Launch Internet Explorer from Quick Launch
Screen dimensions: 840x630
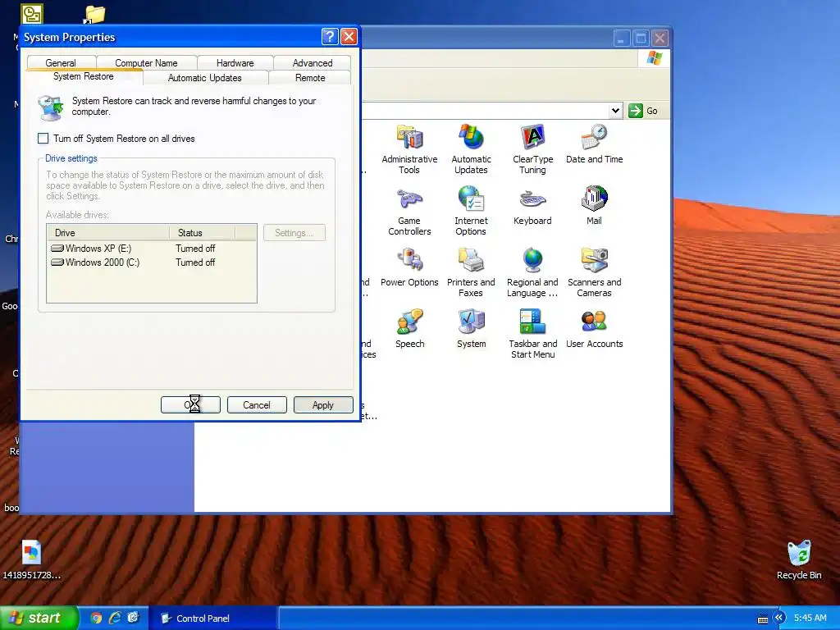click(115, 618)
